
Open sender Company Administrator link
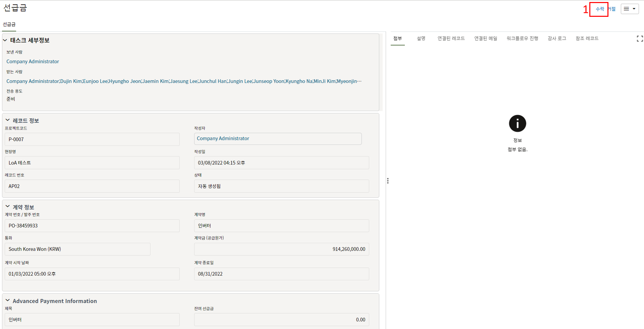coord(33,61)
